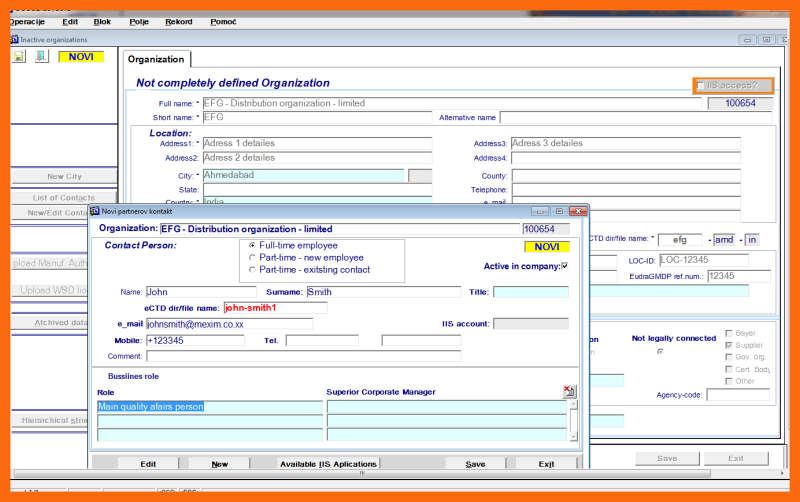Click the save disk icon in left toolbar

19,56
